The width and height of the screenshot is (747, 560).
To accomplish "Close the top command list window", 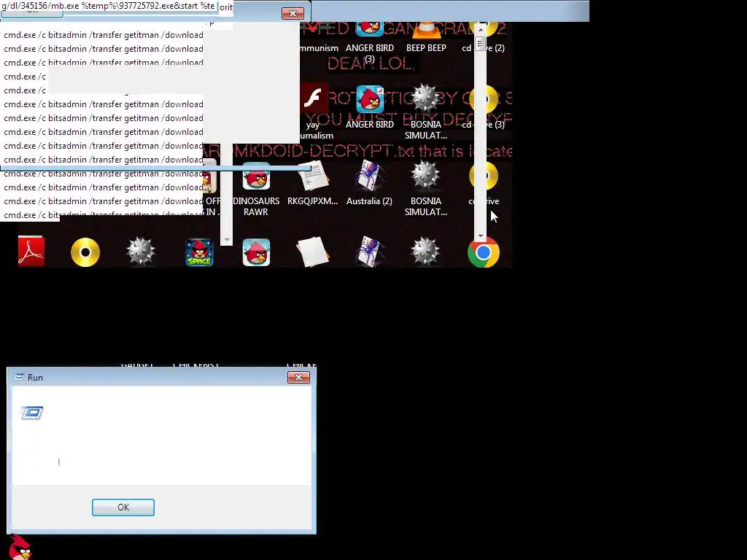I will pyautogui.click(x=293, y=13).
